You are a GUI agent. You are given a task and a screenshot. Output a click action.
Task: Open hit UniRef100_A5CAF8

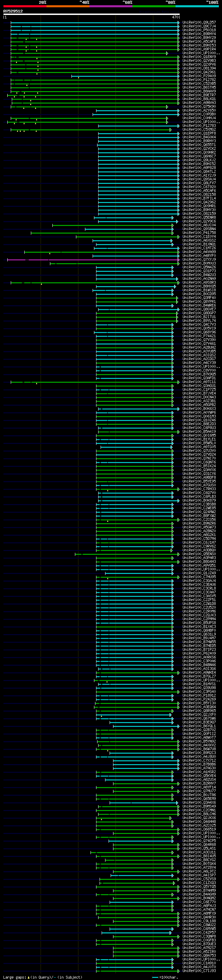pos(199,42)
